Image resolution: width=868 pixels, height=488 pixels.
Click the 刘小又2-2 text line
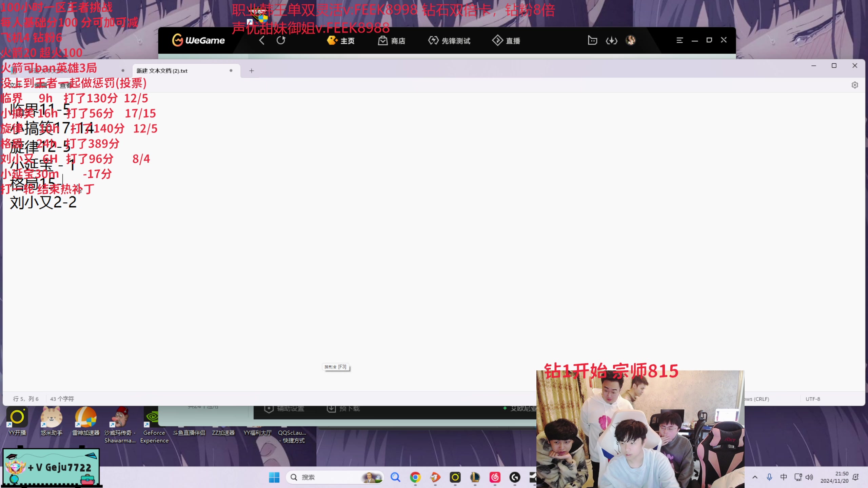43,202
